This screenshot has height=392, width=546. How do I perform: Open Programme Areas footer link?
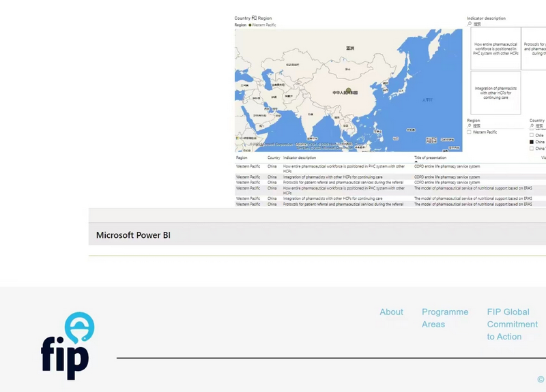[444, 318]
